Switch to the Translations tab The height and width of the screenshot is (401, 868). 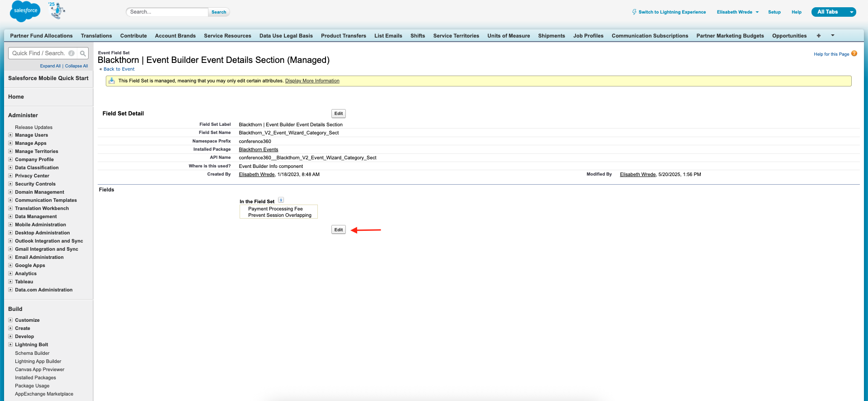tap(96, 36)
